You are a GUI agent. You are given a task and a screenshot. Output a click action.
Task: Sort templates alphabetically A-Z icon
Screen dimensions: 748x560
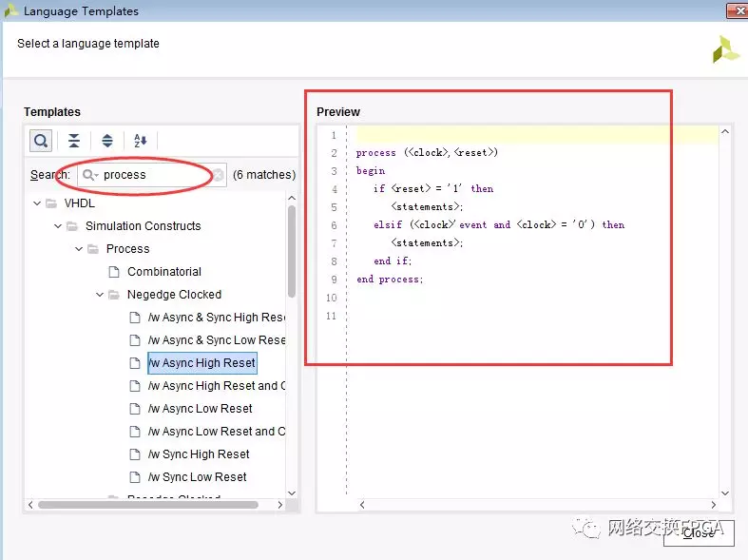(141, 141)
